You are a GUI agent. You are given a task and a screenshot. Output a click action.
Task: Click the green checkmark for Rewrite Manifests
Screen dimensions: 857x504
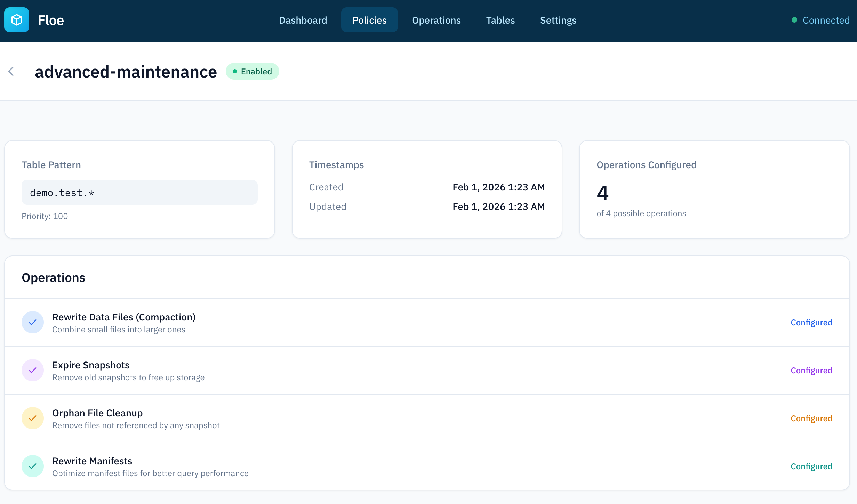[x=33, y=466]
